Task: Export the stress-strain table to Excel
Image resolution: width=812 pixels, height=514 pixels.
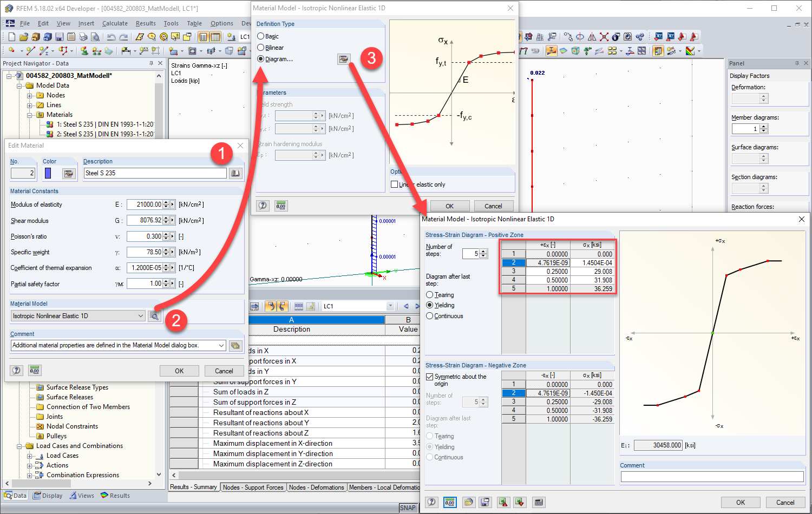Action: click(503, 502)
